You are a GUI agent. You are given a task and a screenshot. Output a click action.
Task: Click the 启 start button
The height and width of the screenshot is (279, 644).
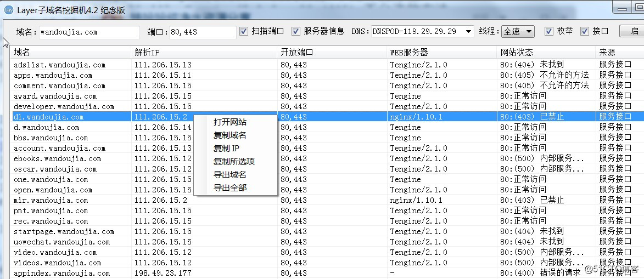click(x=632, y=31)
